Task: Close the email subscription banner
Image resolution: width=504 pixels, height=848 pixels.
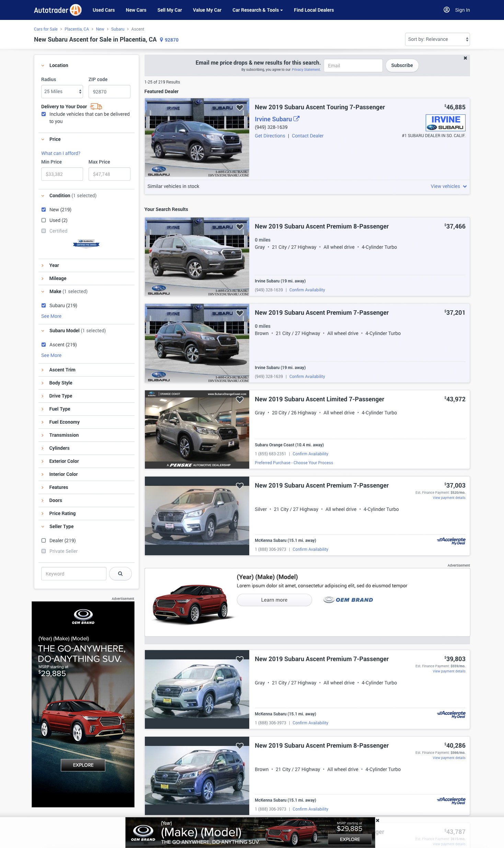Action: [465, 58]
